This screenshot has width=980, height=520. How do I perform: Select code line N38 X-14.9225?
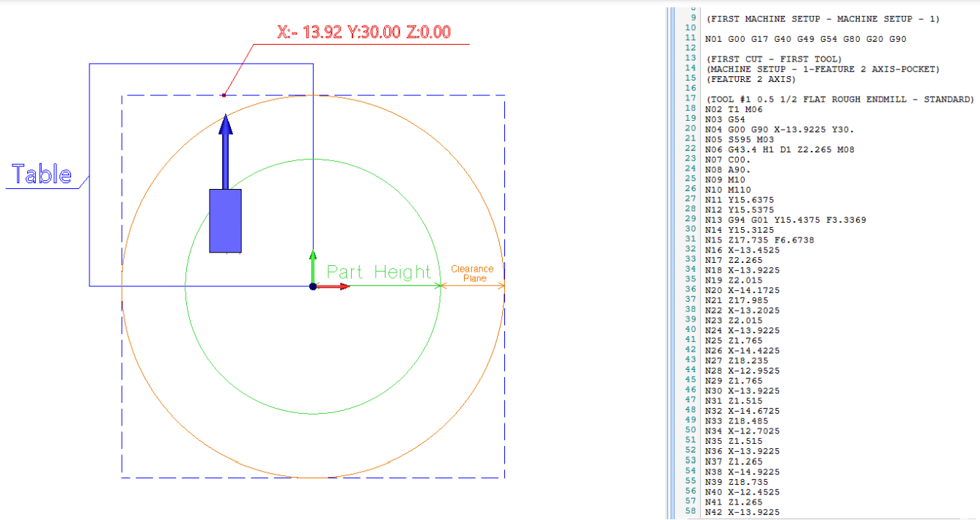743,472
